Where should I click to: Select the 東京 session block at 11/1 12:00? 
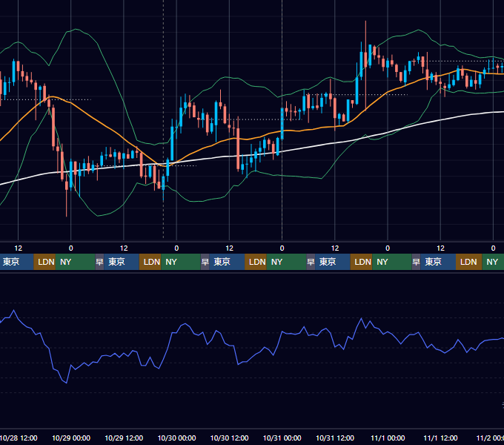pos(438,262)
